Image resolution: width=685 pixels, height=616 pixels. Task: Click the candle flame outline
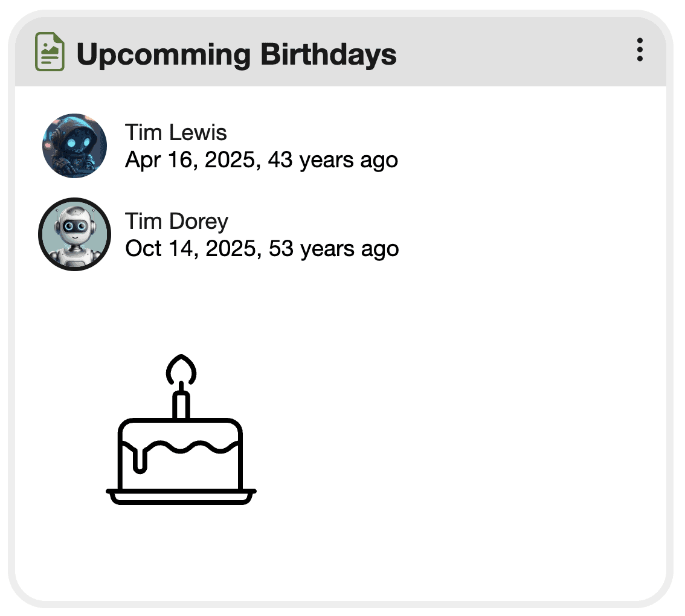[x=181, y=368]
